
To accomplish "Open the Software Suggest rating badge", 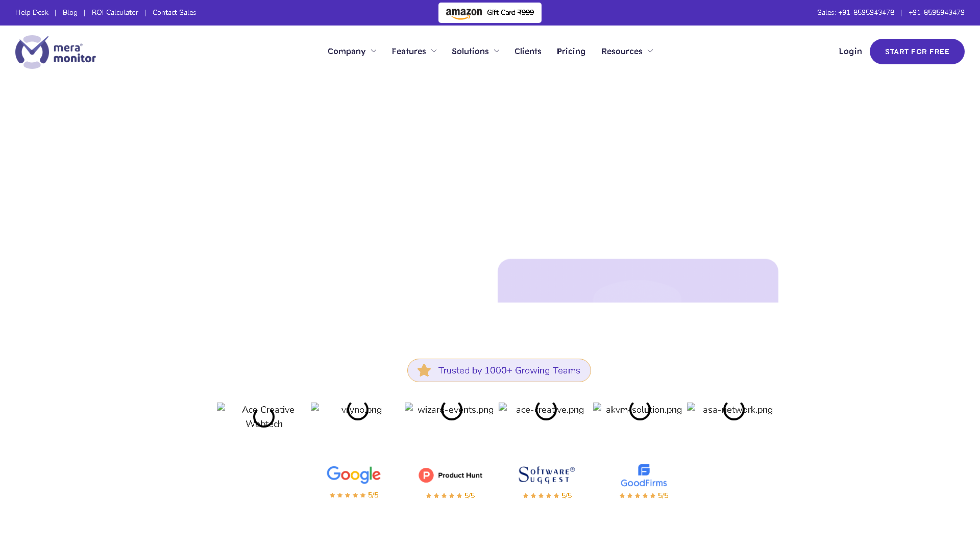I will click(x=546, y=474).
